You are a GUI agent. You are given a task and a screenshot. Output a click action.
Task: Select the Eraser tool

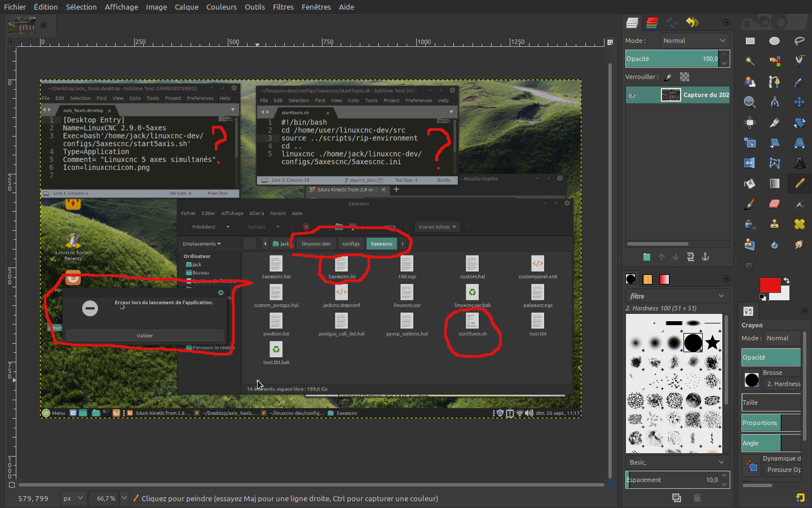click(775, 204)
